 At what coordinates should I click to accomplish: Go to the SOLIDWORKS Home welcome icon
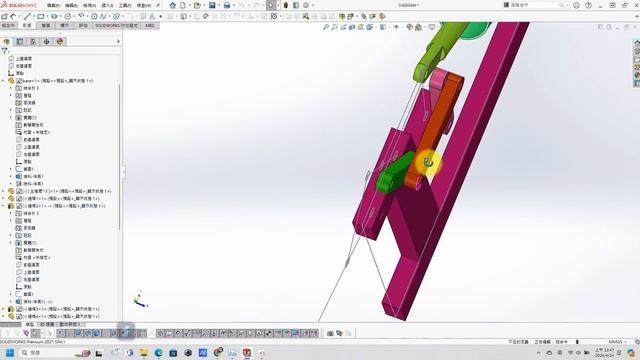coord(173,5)
